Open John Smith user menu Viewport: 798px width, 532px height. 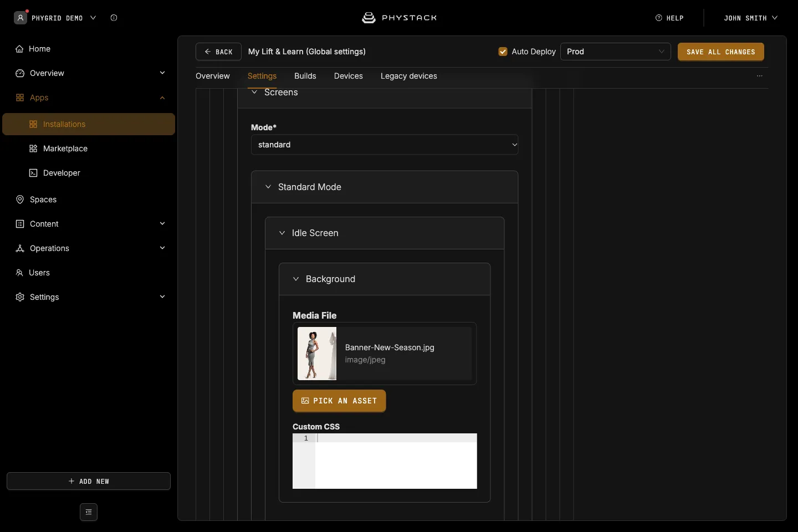click(x=750, y=18)
